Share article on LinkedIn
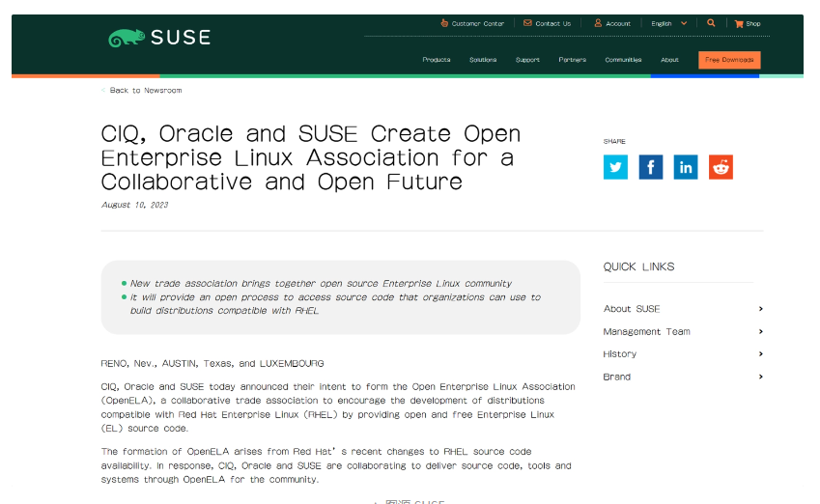The width and height of the screenshot is (820, 504). pyautogui.click(x=686, y=167)
